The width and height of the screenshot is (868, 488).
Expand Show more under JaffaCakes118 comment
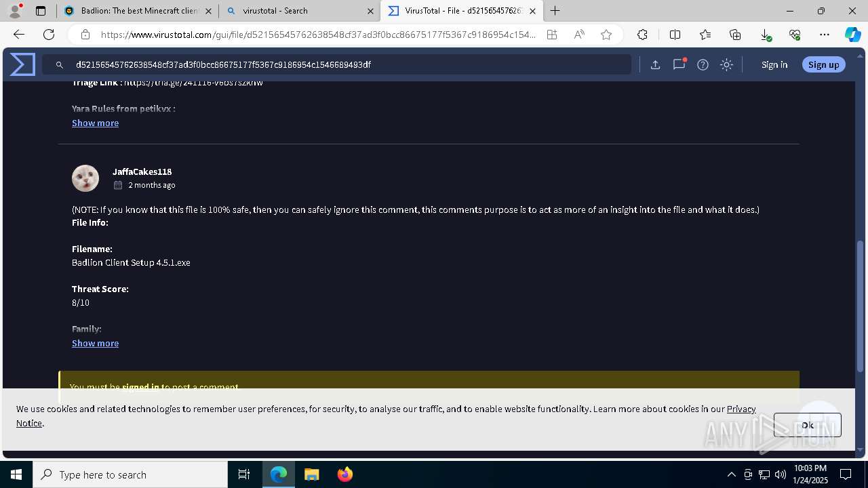(95, 343)
